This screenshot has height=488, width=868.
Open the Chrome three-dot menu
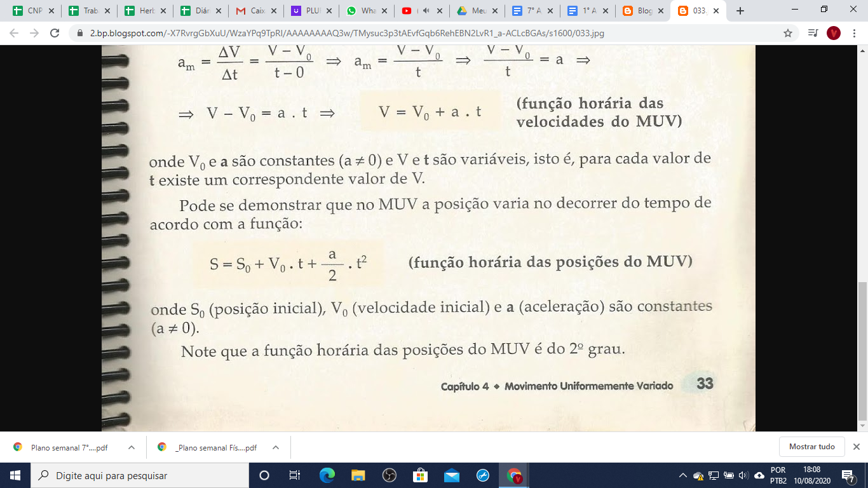coord(855,33)
